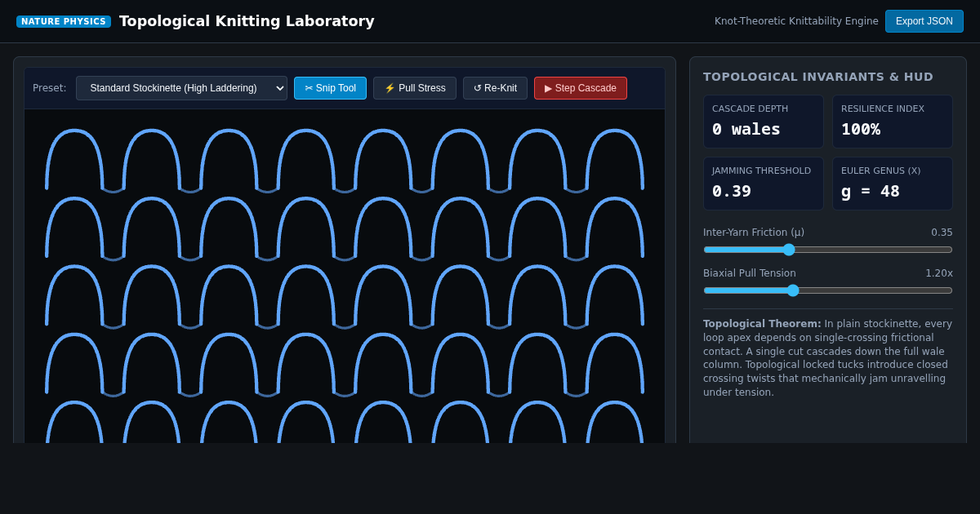The height and width of the screenshot is (514, 980).
Task: Click Pull Stress button
Action: click(x=415, y=88)
